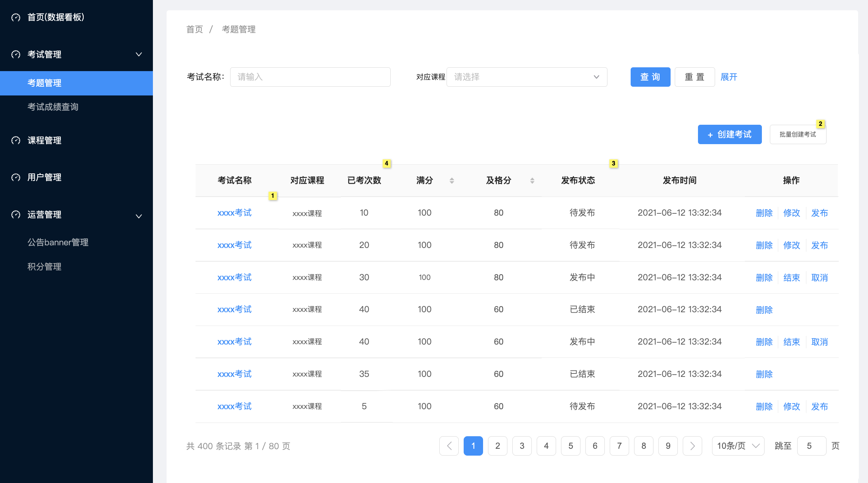868x483 pixels.
Task: Click the 已考次数 column header
Action: point(364,180)
